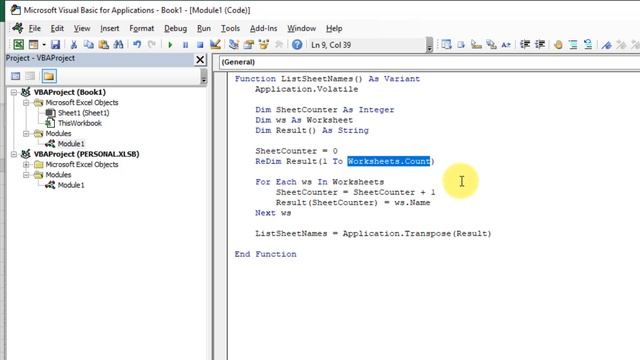640x360 pixels.
Task: Click the Uncomment Block icon
Action: click(588, 44)
